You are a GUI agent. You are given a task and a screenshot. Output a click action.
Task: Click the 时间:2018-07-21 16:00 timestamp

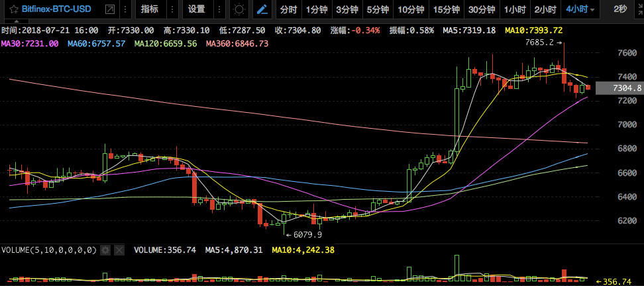point(50,31)
